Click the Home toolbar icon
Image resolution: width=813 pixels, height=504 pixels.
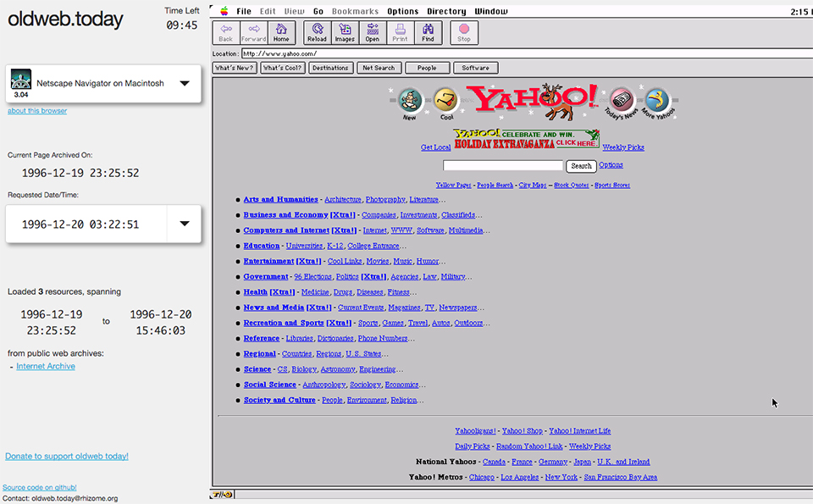pyautogui.click(x=281, y=32)
